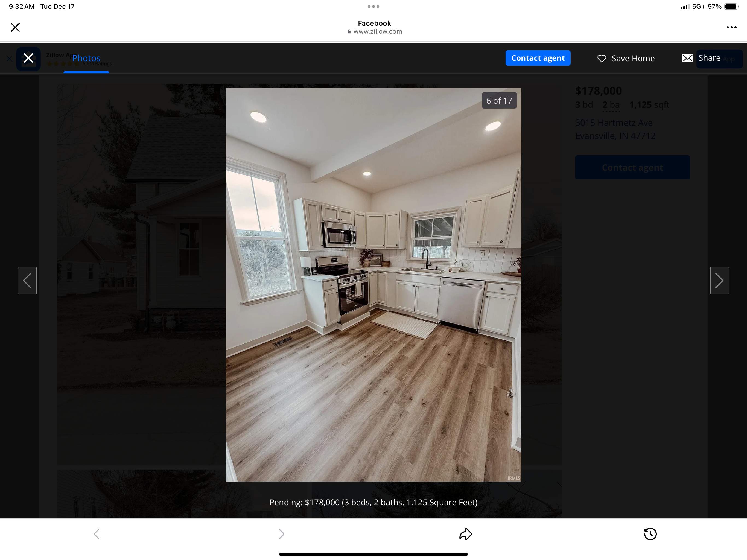Open browser more options menu
747x560 pixels.
[x=731, y=27]
